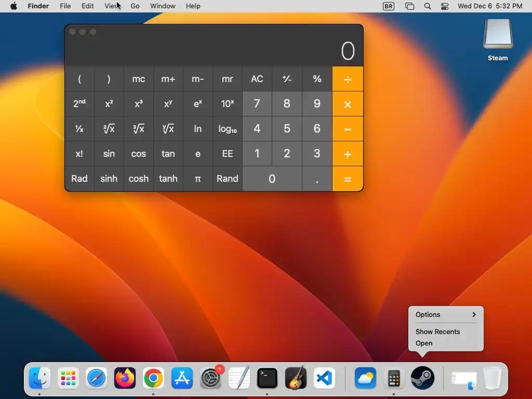
Task: Select Show Recents in dock menu
Action: [446, 331]
